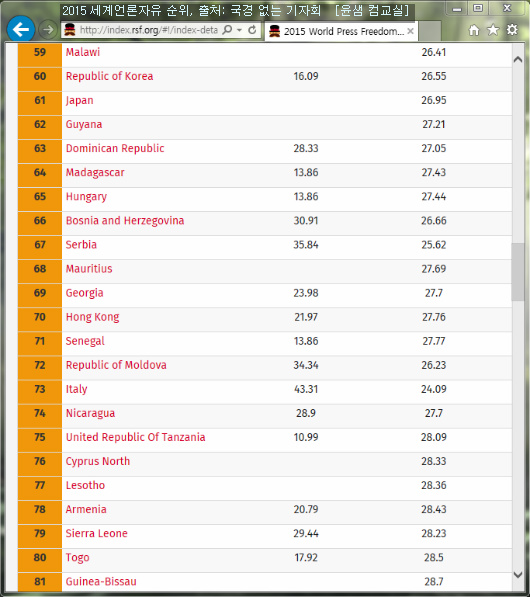The height and width of the screenshot is (597, 530).
Task: Open the Hong Kong country link
Action: [93, 317]
